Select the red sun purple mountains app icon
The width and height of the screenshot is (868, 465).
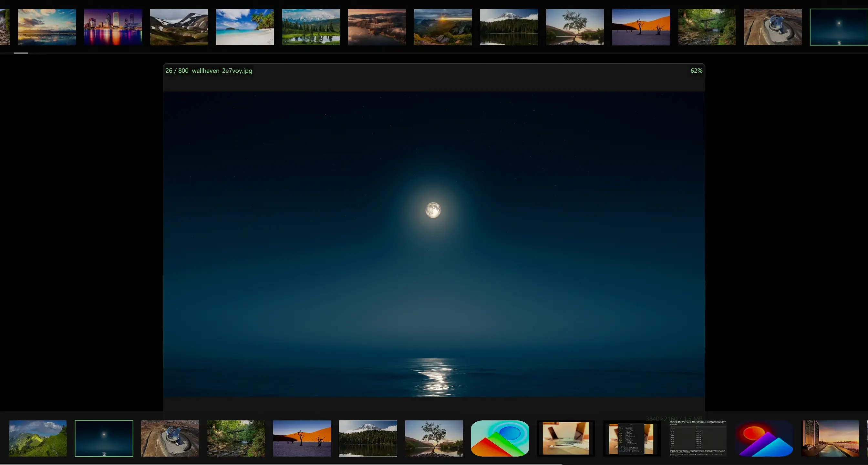[x=764, y=439]
